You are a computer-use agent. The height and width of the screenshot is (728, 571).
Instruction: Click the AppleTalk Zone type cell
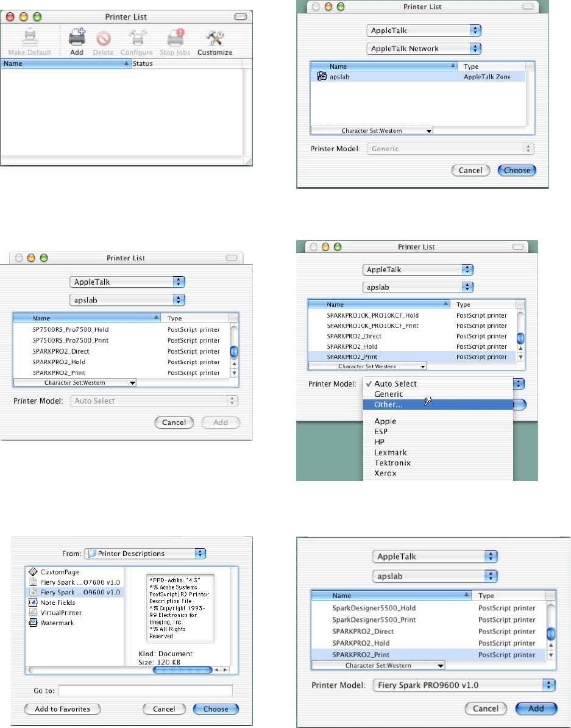click(487, 77)
